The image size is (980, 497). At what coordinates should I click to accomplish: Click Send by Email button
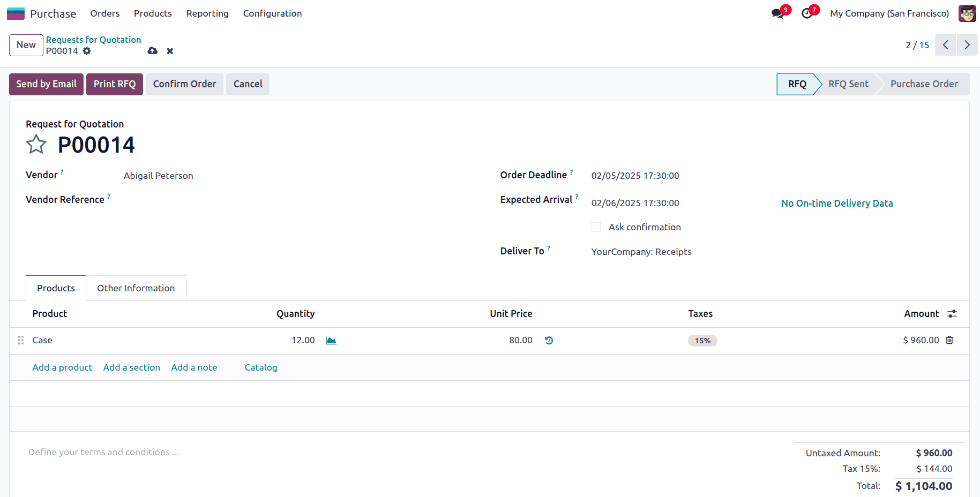(x=46, y=84)
